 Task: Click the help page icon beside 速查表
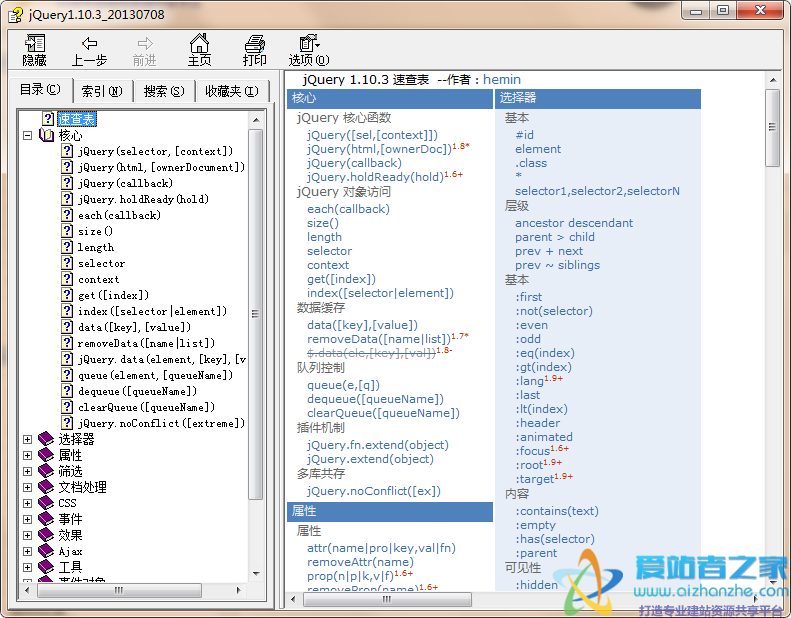point(48,119)
